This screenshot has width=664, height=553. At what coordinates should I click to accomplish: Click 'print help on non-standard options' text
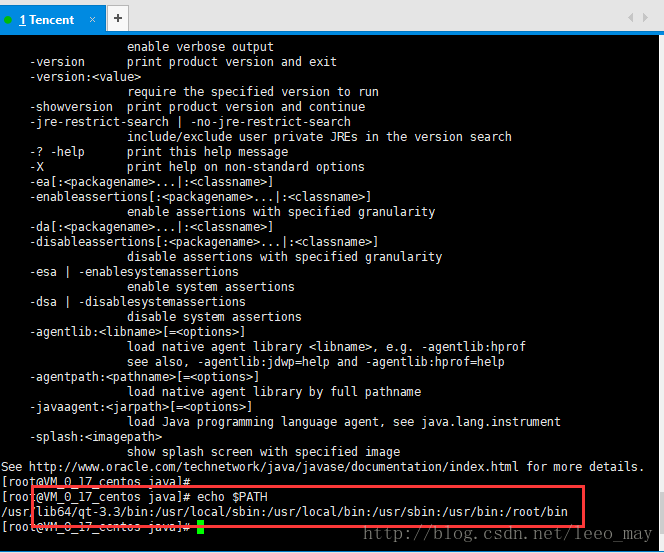point(246,167)
